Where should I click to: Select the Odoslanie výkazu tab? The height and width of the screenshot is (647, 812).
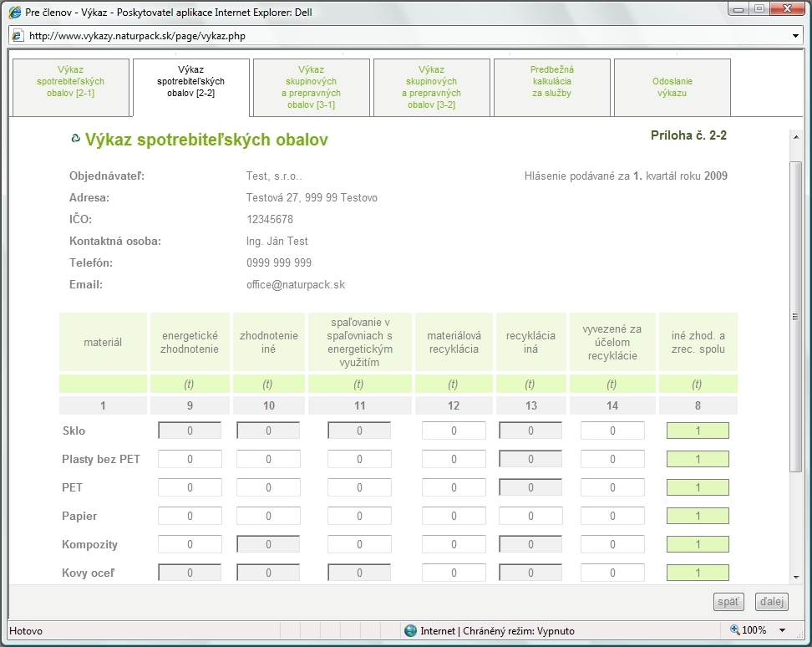(672, 88)
